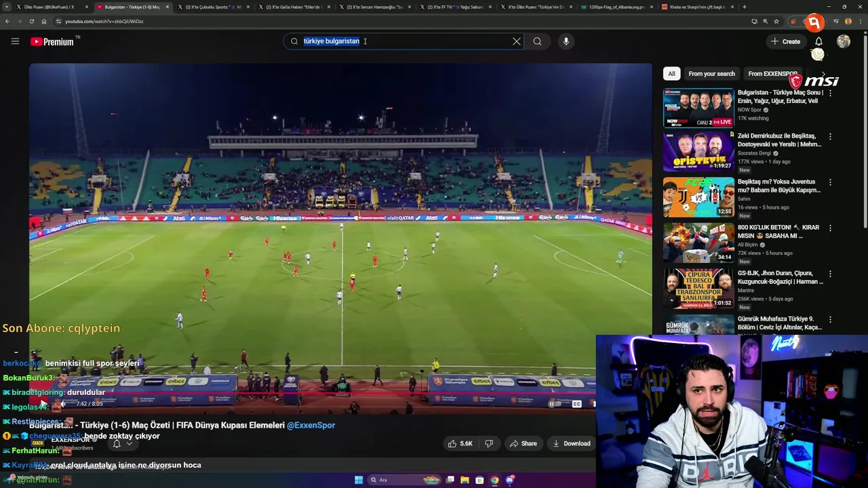Open Microsoft Store from the taskbar
This screenshot has width=868, height=488.
tap(479, 480)
